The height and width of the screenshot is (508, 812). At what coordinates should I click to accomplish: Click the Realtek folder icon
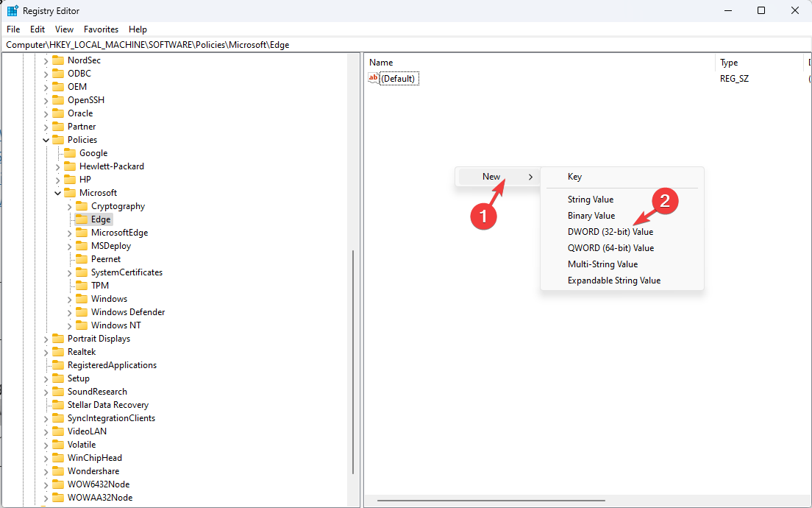[x=58, y=351]
